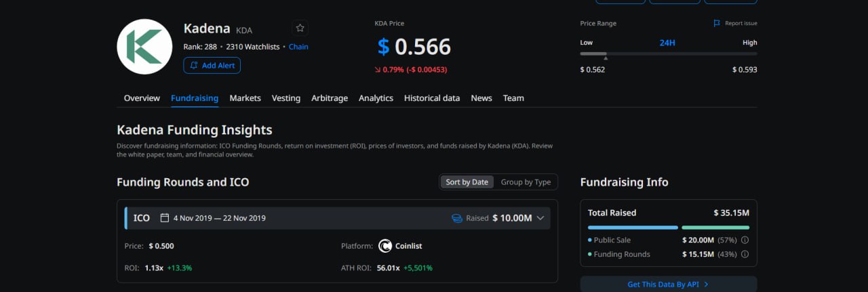Viewport: 868px width, 292px height.
Task: Open the Arbitrage tab
Action: click(330, 98)
